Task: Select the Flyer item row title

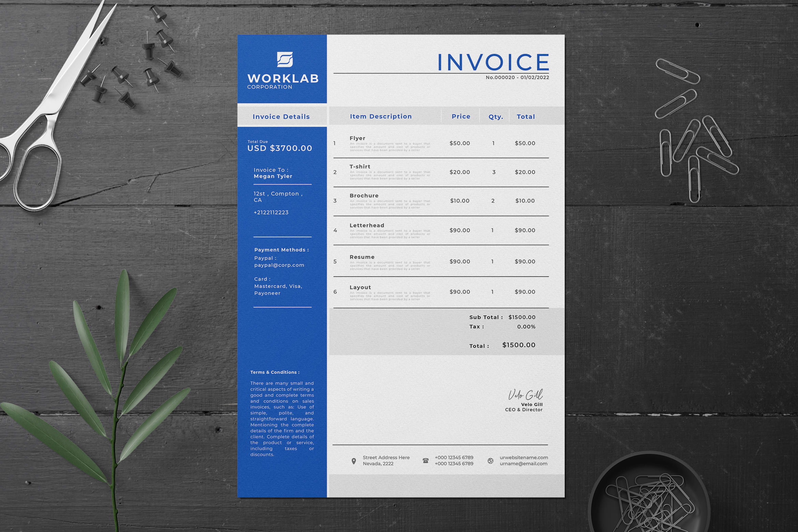Action: click(x=357, y=138)
